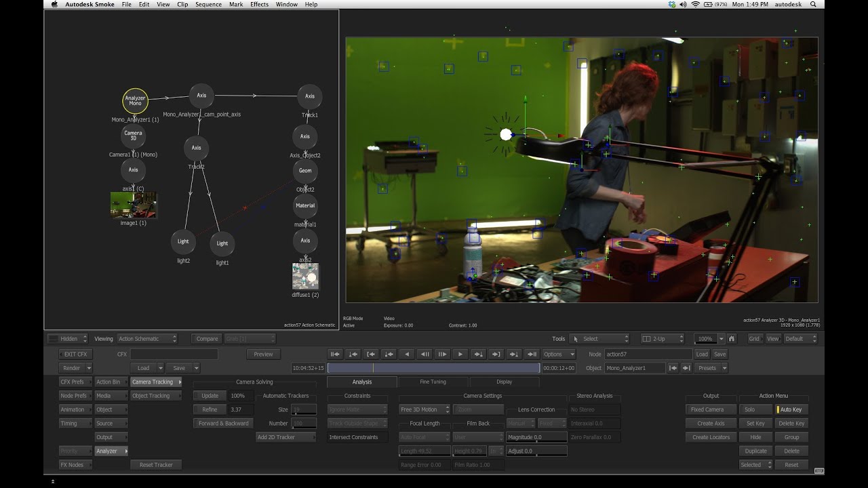The image size is (868, 488).
Task: Click the home viewport reset icon
Action: pyautogui.click(x=732, y=339)
